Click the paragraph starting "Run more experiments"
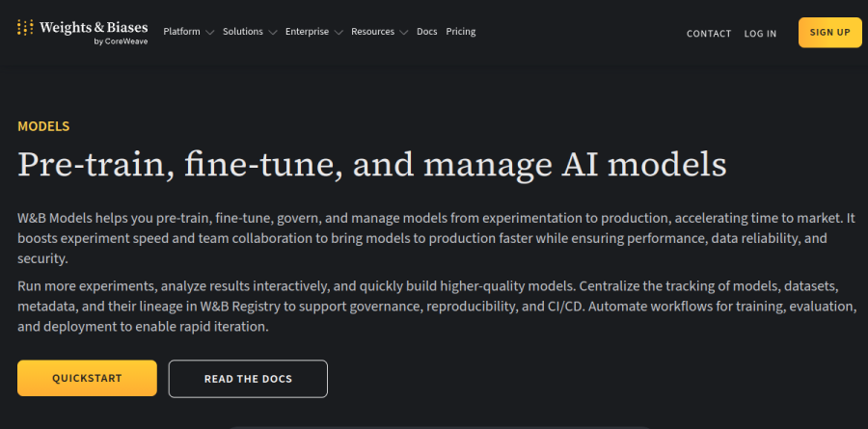868x429 pixels. 437,307
